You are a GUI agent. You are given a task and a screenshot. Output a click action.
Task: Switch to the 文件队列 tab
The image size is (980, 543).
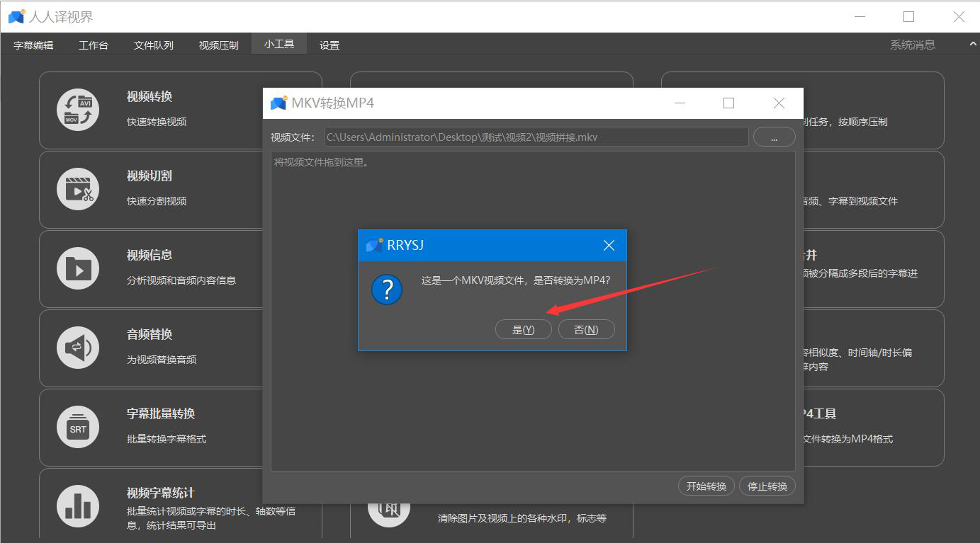point(153,43)
